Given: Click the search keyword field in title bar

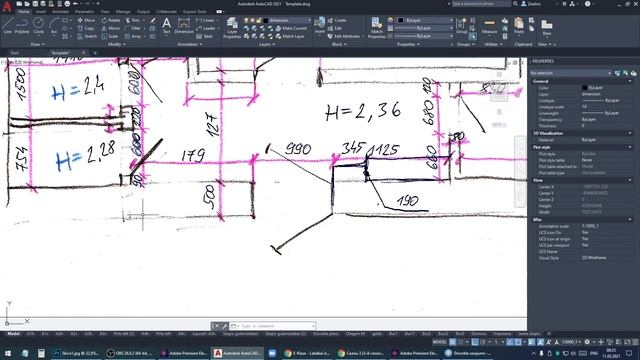Looking at the screenshot, I should pos(481,4).
